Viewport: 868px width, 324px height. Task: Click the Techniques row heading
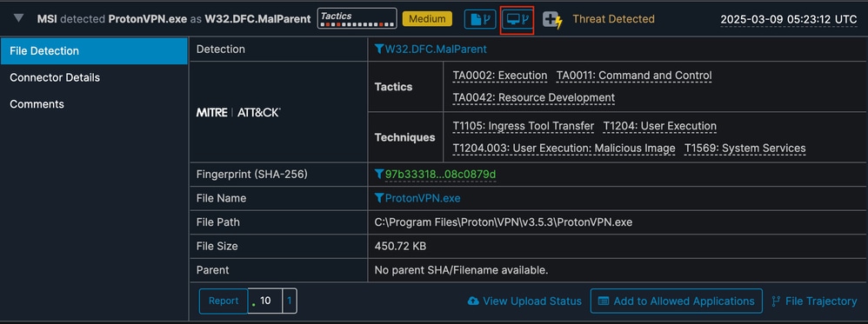tap(404, 137)
